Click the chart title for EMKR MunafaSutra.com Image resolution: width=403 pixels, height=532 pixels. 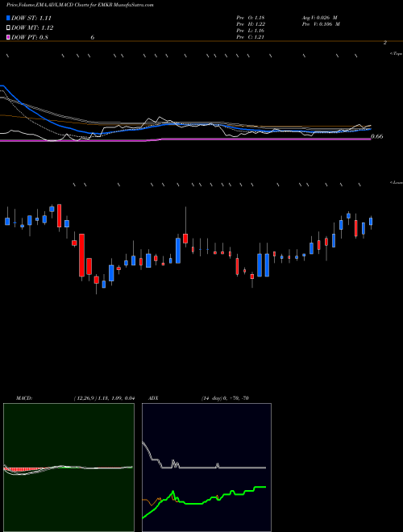(80, 6)
